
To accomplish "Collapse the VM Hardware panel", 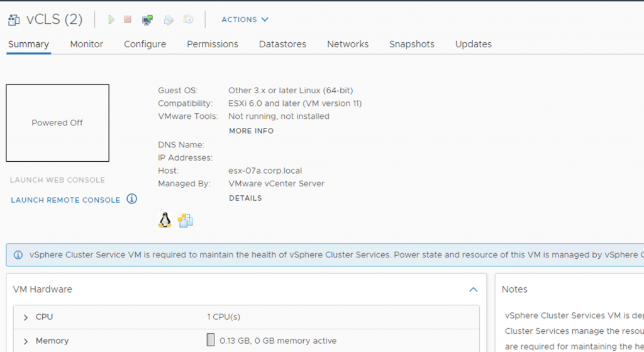I will (473, 289).
